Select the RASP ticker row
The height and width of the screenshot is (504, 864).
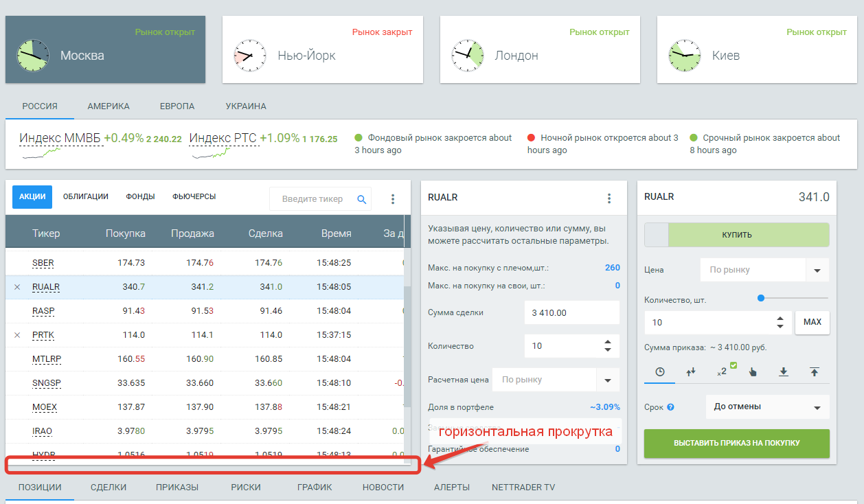pyautogui.click(x=205, y=311)
